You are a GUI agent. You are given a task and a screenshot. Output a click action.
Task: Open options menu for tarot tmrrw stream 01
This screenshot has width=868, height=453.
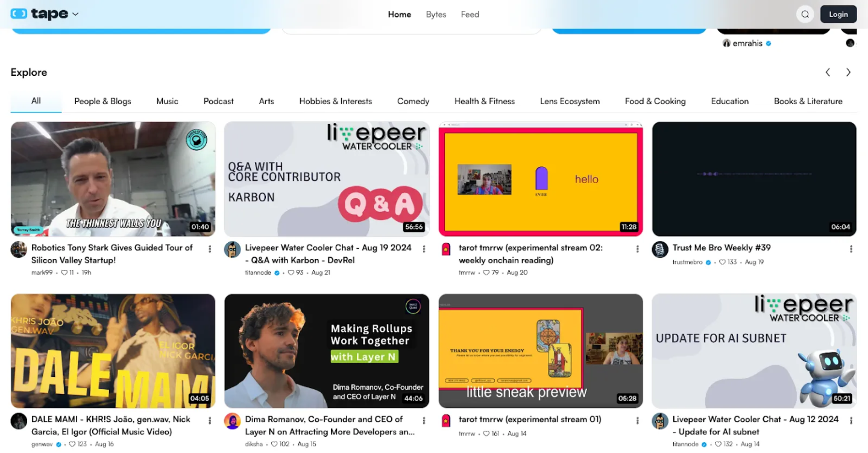tap(637, 420)
